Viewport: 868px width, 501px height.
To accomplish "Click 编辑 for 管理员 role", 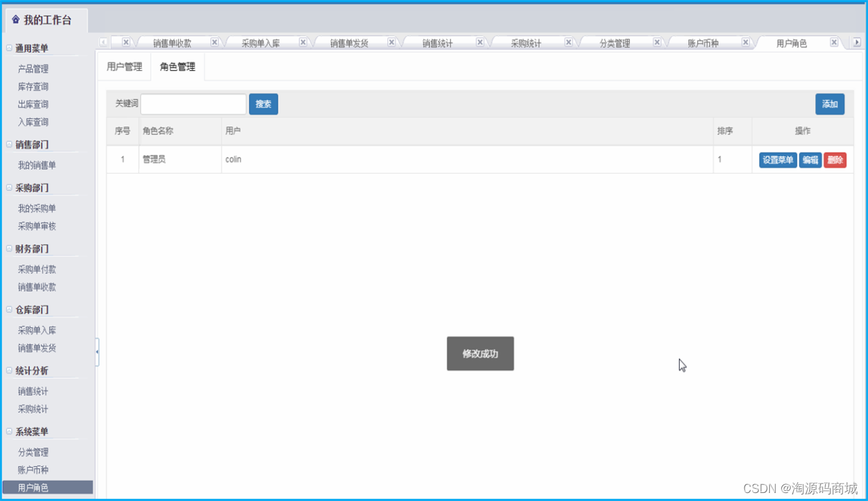I will (x=811, y=160).
